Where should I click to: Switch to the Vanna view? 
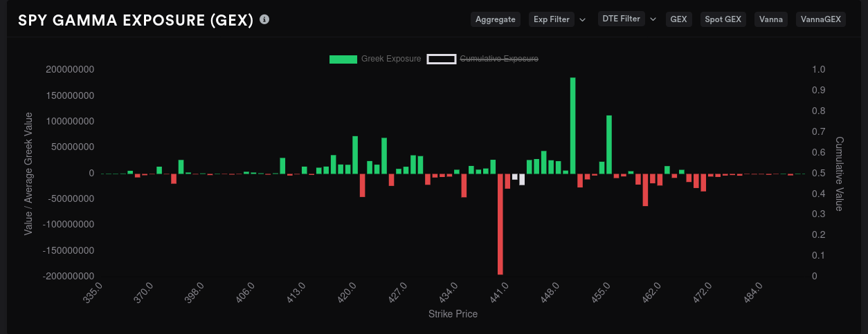771,19
